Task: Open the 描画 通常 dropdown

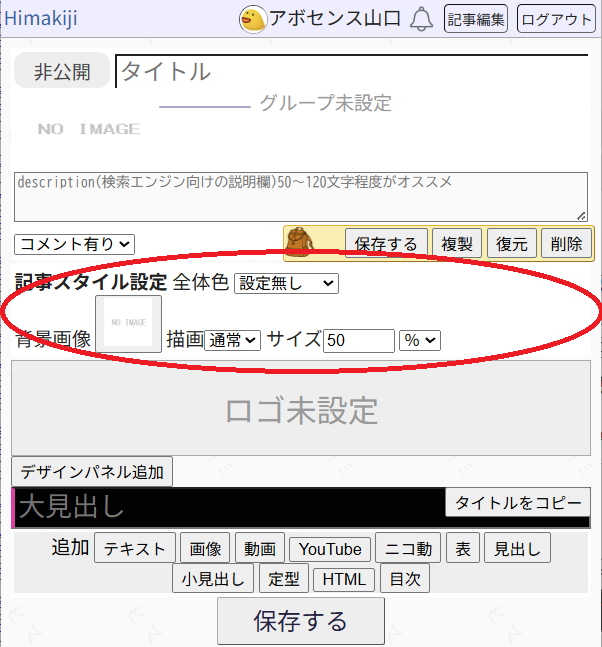Action: click(232, 341)
